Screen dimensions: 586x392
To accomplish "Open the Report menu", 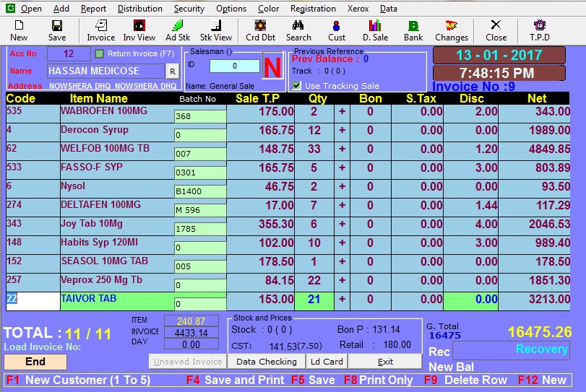I will point(93,9).
